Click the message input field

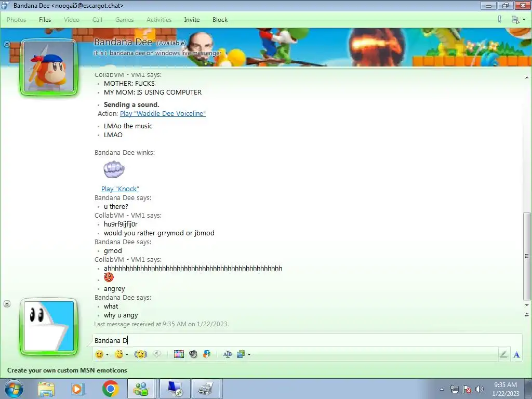(307, 340)
